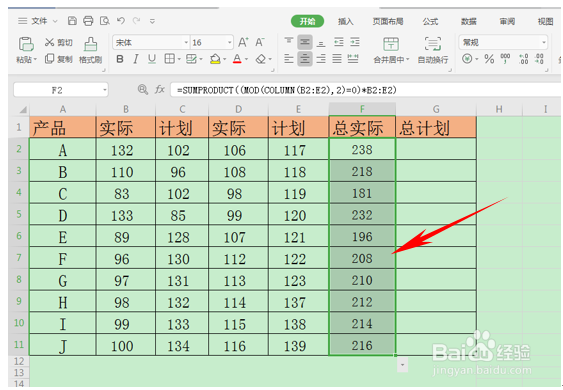This screenshot has height=390, width=563.
Task: Click header cell 总计划
Action: (x=436, y=127)
